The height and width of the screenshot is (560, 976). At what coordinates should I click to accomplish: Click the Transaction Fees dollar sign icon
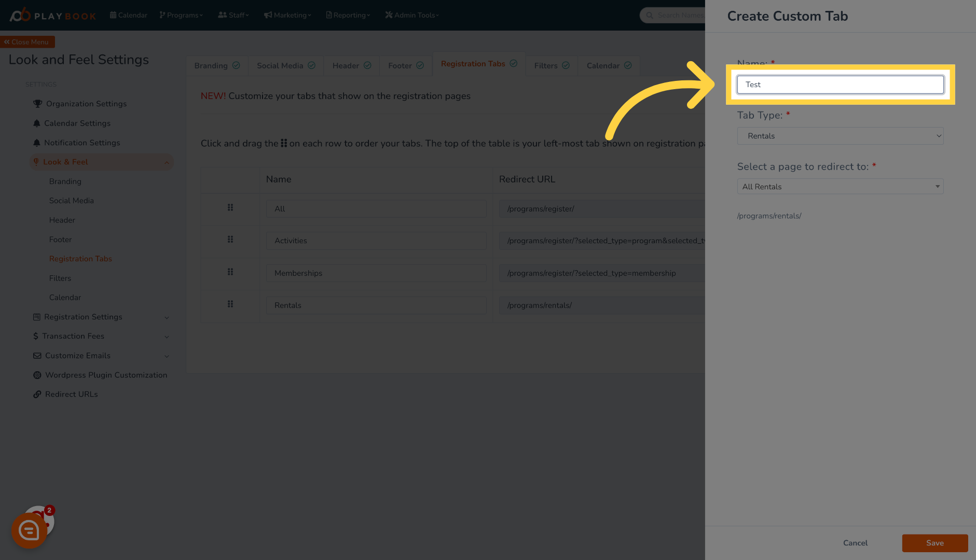[36, 336]
